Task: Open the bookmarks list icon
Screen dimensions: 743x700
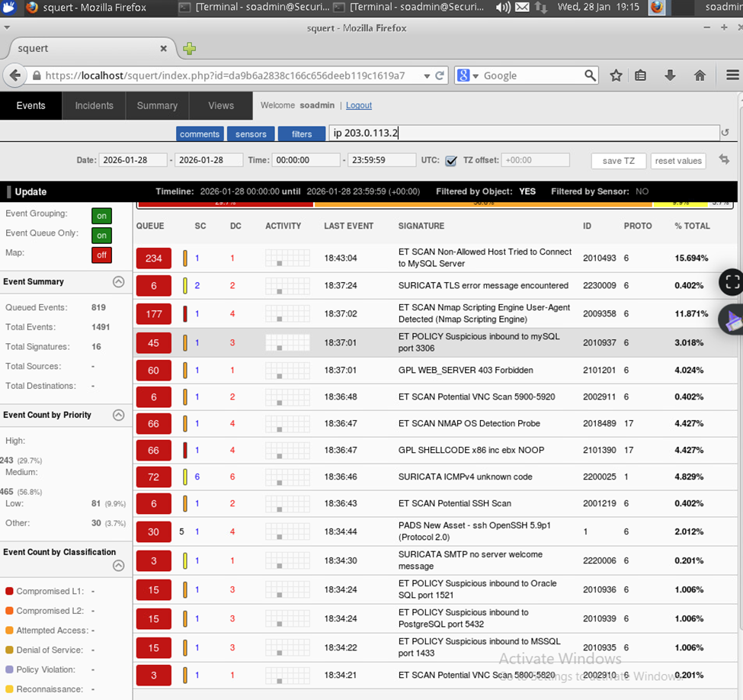Action: pos(640,75)
